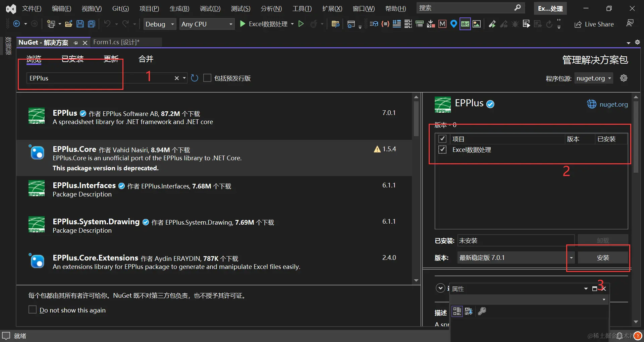Open the 工具(T) menu
The image size is (644, 342).
coord(302,8)
